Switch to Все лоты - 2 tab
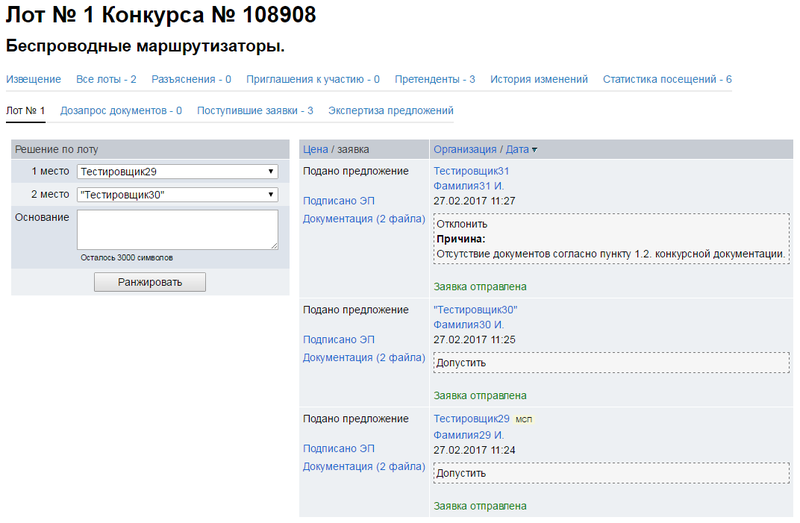The image size is (800, 523). (106, 79)
